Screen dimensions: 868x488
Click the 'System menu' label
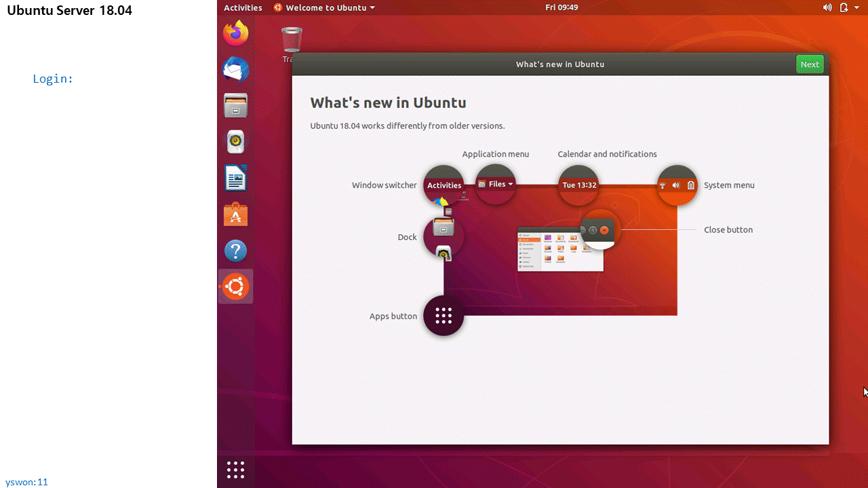tap(729, 185)
